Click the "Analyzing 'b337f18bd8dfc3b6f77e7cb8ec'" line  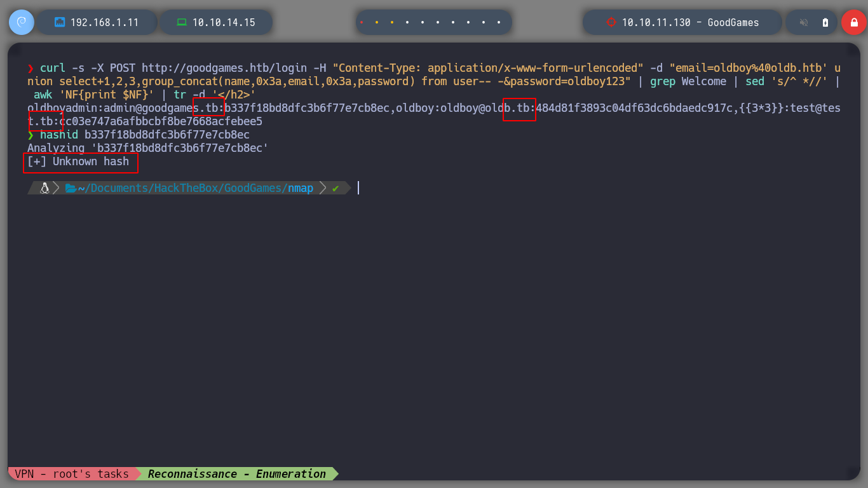[x=148, y=148]
